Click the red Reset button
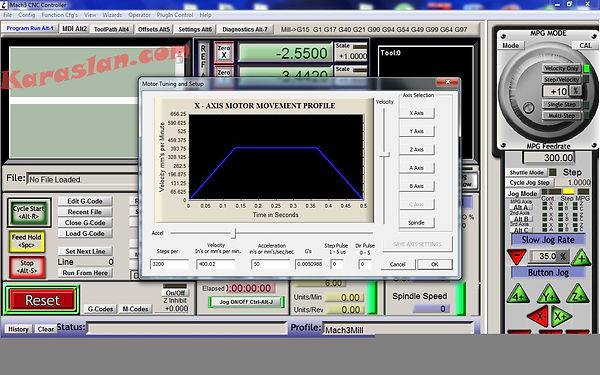 42,300
